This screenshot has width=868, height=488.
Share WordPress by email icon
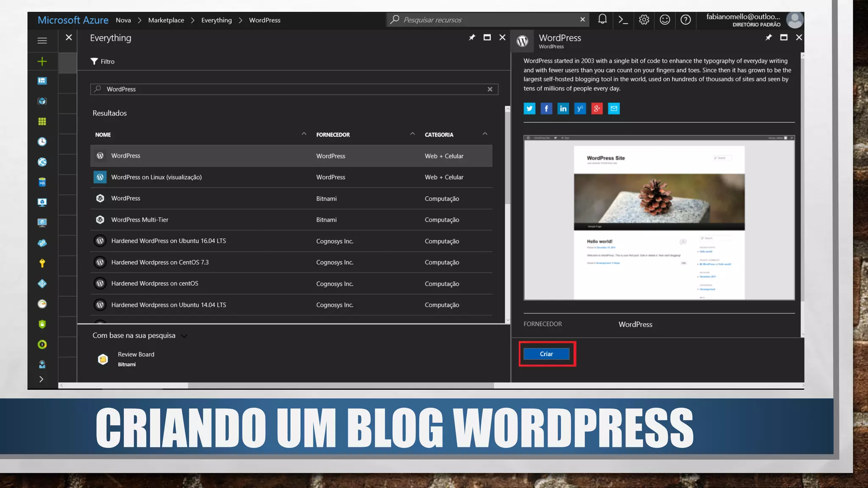[x=614, y=108]
